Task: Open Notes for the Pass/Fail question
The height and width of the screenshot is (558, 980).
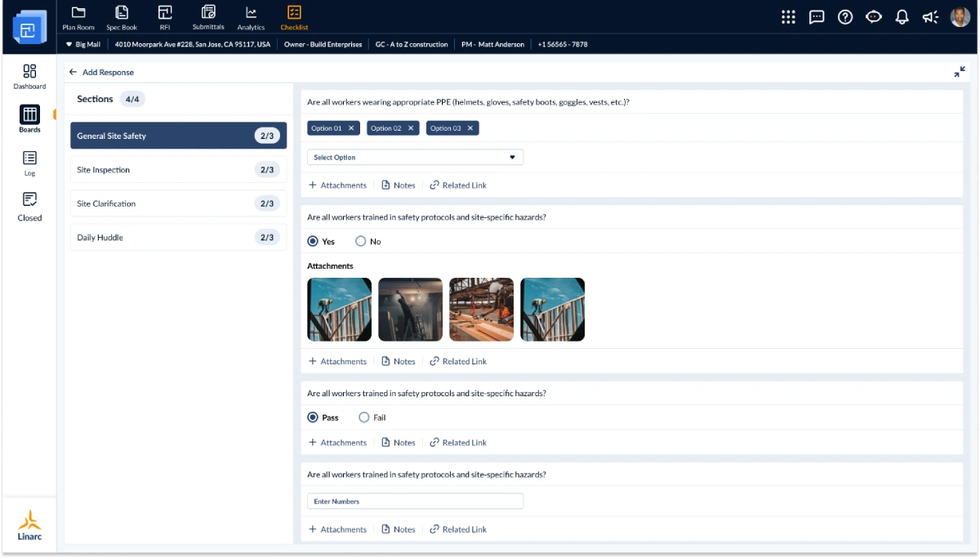Action: tap(399, 443)
